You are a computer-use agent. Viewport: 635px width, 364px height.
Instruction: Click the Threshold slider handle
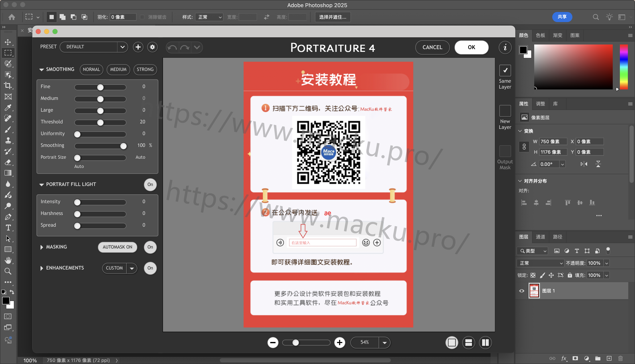(100, 123)
